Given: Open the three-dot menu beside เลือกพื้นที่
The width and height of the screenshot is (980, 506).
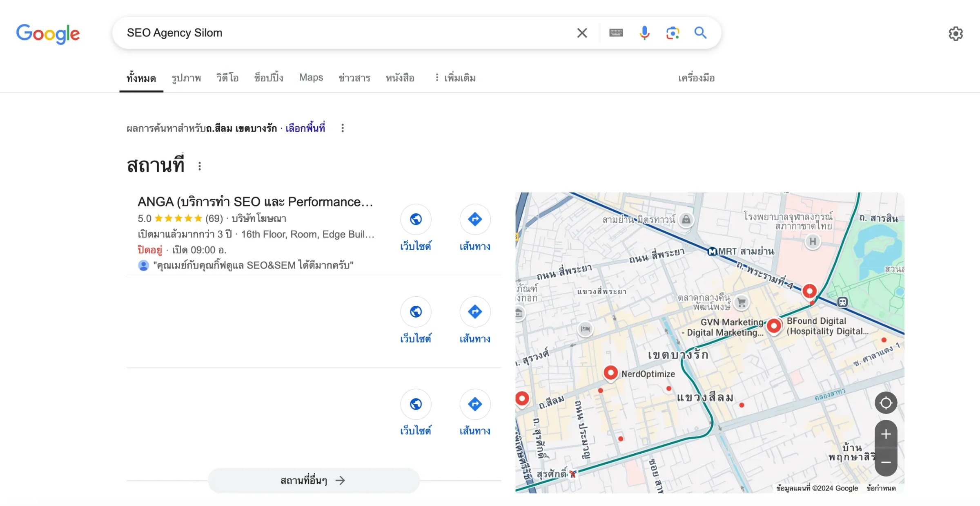Looking at the screenshot, I should click(343, 128).
